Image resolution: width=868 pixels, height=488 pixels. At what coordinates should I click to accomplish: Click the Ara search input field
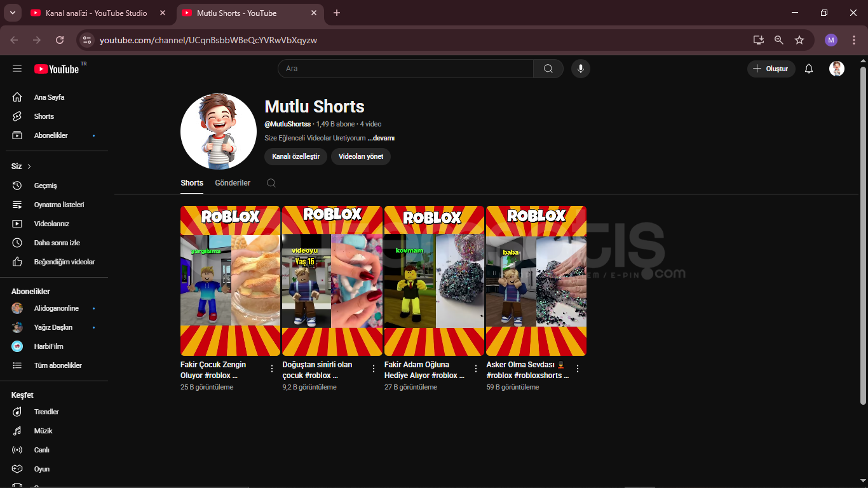coord(405,69)
